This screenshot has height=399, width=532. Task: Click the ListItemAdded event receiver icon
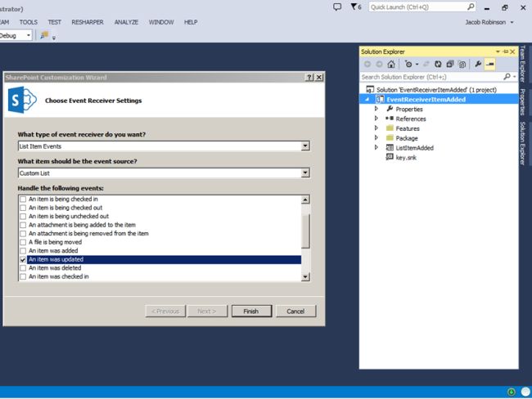(390, 147)
